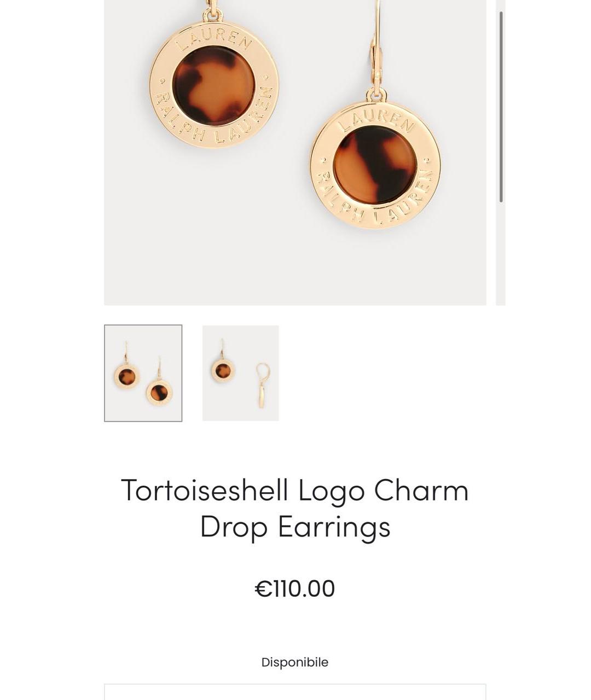
Task: Click the tortoiseshell center of the right earring
Action: [x=375, y=165]
